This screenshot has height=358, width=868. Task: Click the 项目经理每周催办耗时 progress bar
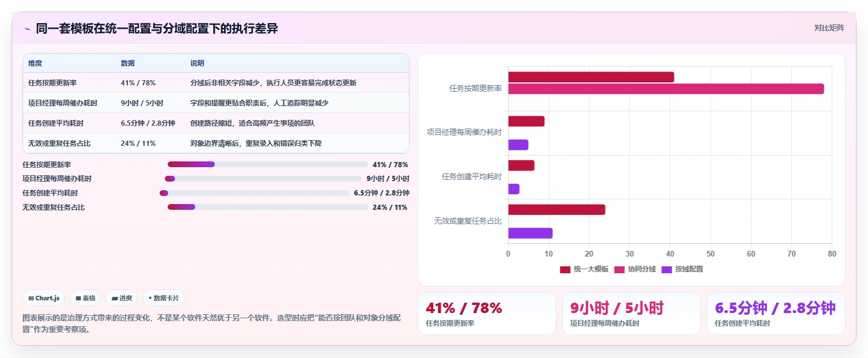click(263, 179)
